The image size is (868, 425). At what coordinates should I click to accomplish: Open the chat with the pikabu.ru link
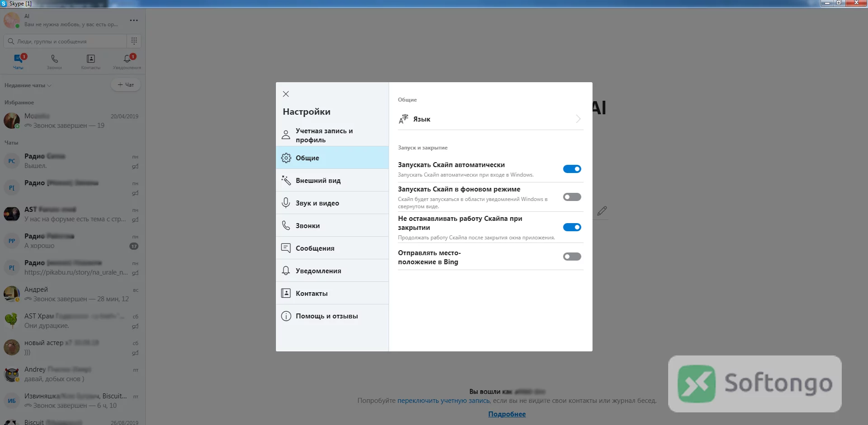click(x=72, y=267)
